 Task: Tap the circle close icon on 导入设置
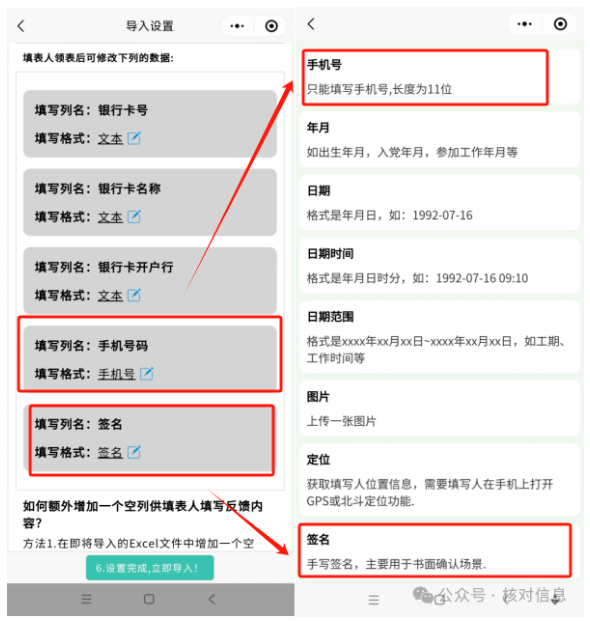point(271,26)
